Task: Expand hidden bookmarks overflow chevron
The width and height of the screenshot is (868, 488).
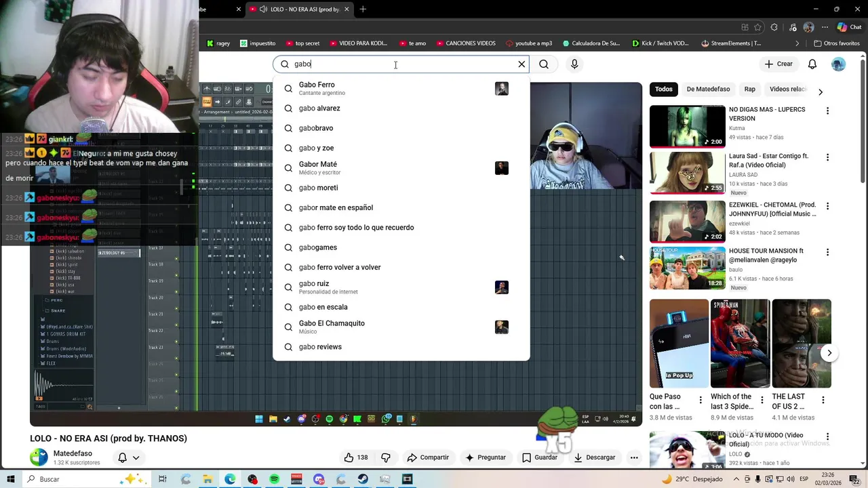Action: tap(797, 43)
